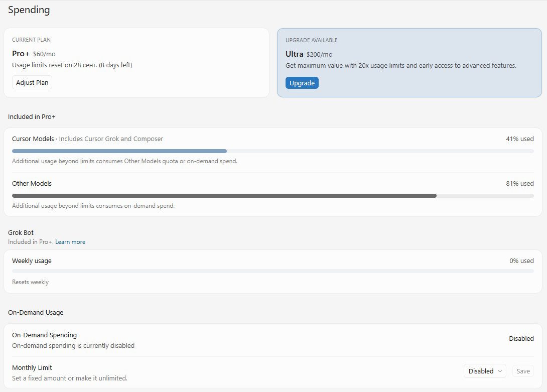Select the Ultra plan name
The height and width of the screenshot is (392, 547).
point(295,54)
